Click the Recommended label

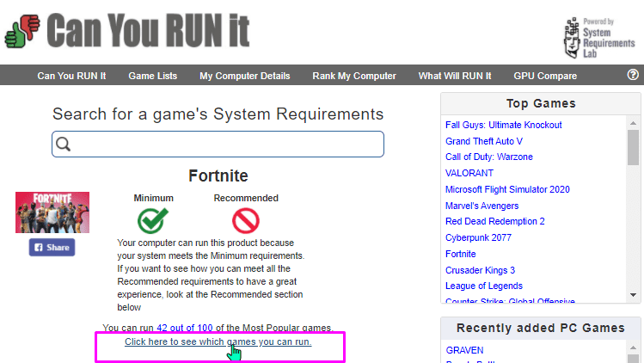(x=246, y=198)
